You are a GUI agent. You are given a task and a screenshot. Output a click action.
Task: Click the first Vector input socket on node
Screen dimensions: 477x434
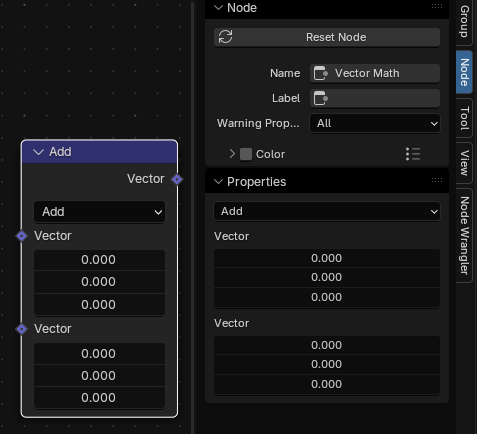(22, 236)
